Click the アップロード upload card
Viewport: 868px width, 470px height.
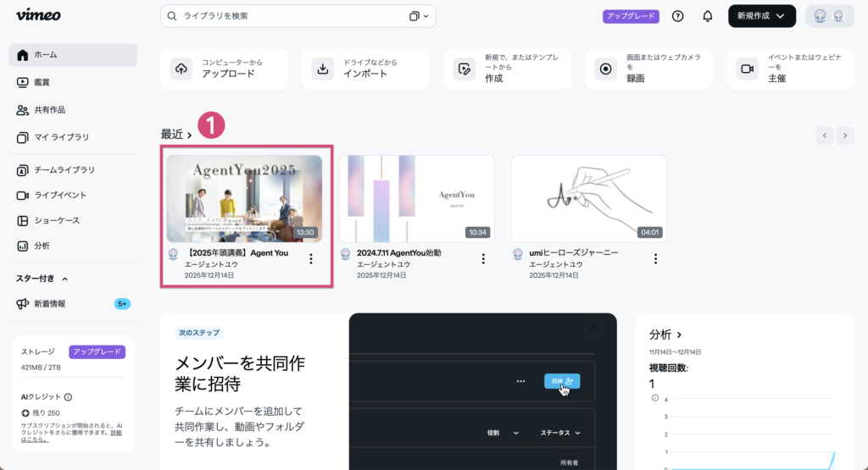[x=224, y=69]
